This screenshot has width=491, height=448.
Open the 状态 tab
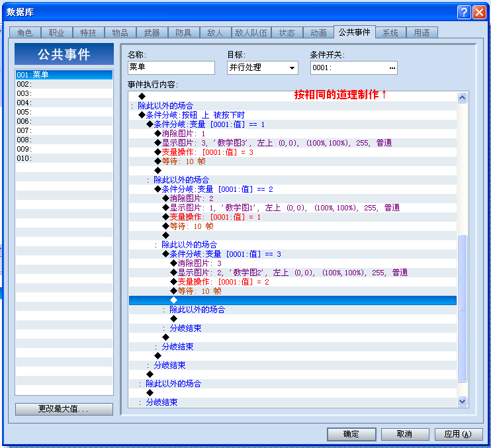287,32
